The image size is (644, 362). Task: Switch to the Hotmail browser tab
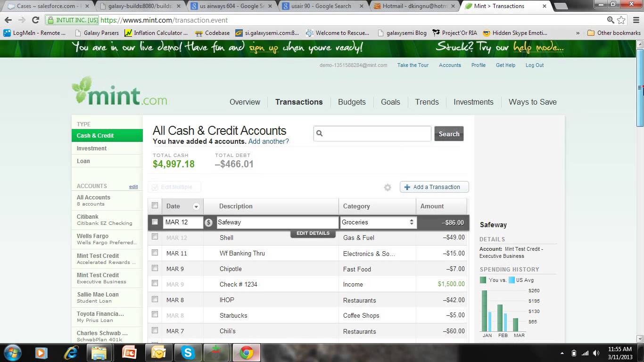413,6
